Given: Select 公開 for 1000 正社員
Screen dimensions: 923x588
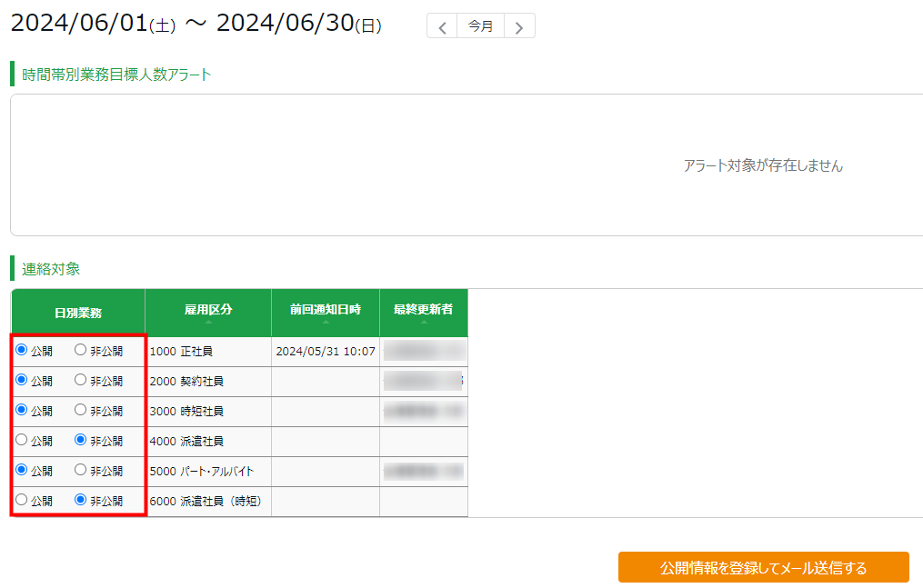Looking at the screenshot, I should point(22,350).
